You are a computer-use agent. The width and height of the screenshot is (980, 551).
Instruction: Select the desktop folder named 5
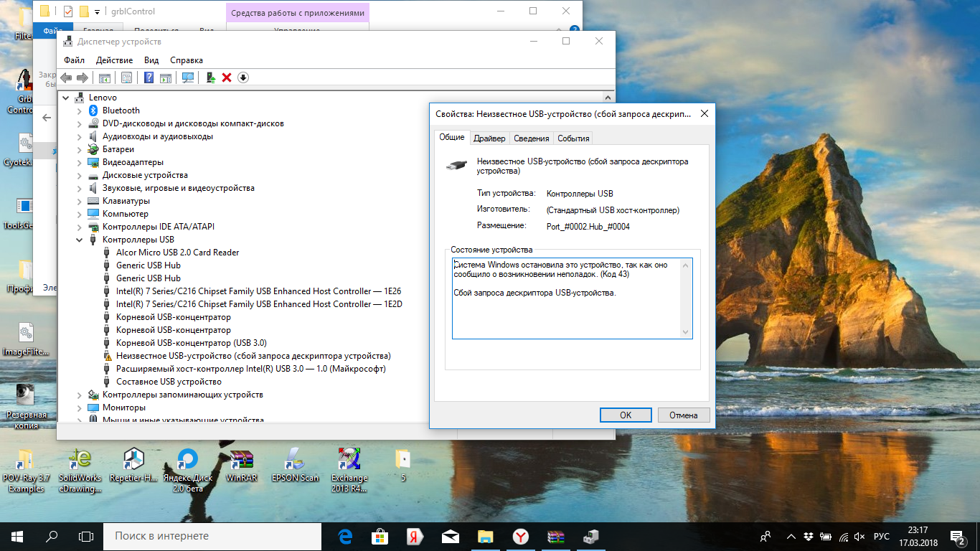click(402, 466)
